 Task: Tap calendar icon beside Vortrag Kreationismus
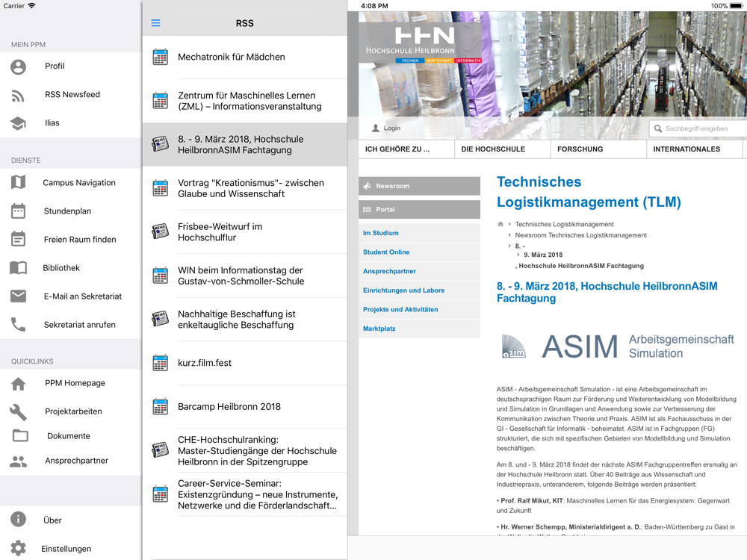point(160,187)
